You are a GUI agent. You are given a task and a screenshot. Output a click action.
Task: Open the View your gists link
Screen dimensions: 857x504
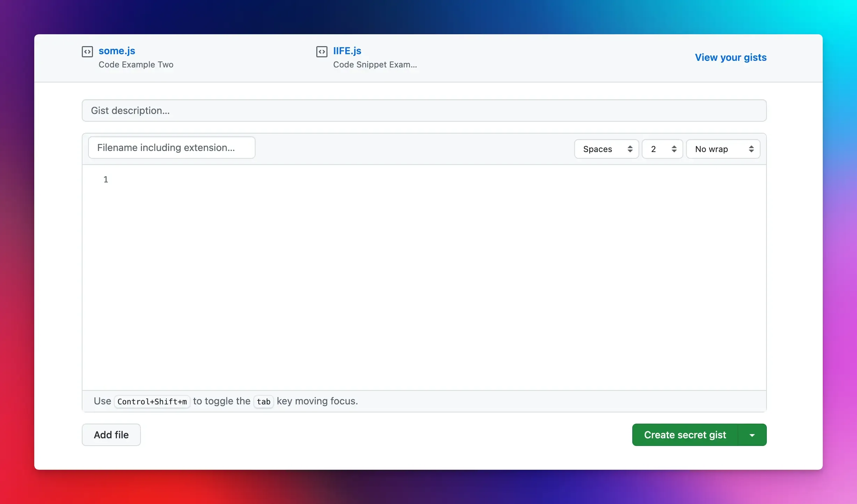point(730,58)
